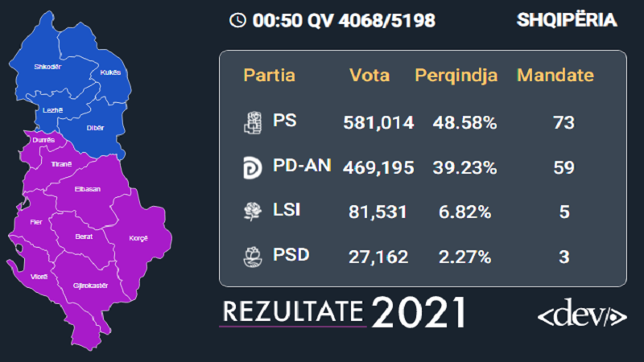Click the PS party logo icon
The width and height of the screenshot is (644, 362).
253,122
